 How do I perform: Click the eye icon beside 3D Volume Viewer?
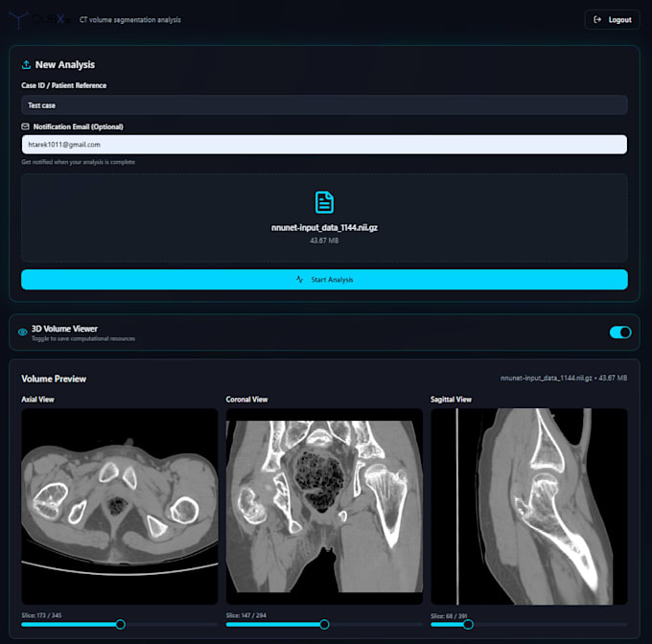[22, 332]
